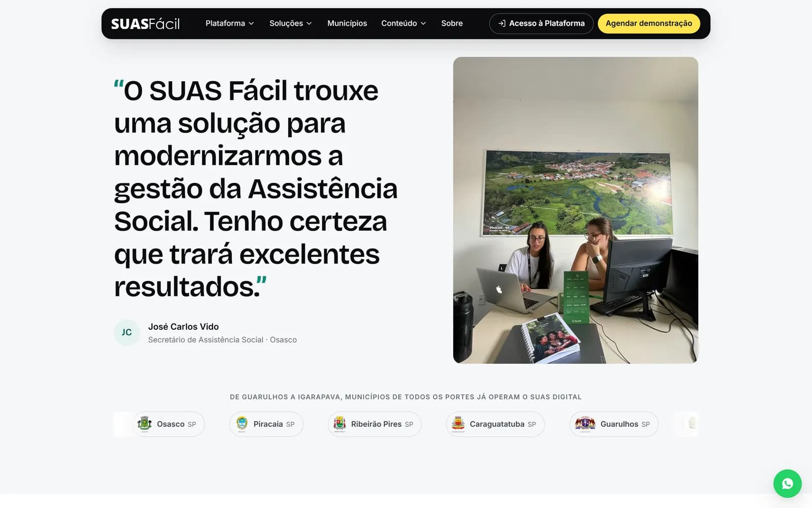Click the testimonial quote headline
This screenshot has width=812, height=508.
[x=256, y=188]
